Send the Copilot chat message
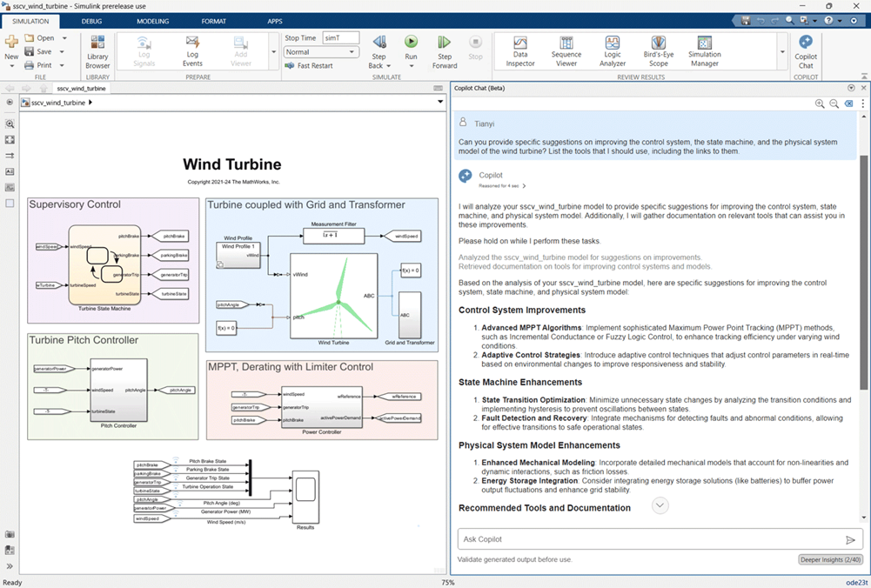The image size is (871, 588). pos(851,539)
